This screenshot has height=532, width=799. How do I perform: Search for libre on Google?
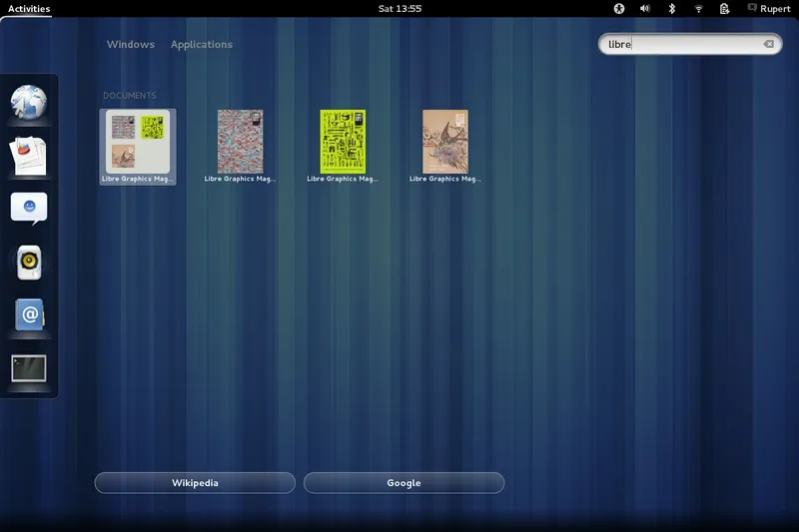(403, 483)
